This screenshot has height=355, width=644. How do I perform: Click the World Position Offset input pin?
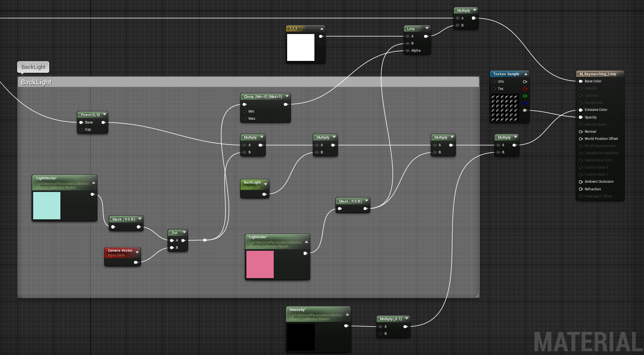(x=581, y=139)
